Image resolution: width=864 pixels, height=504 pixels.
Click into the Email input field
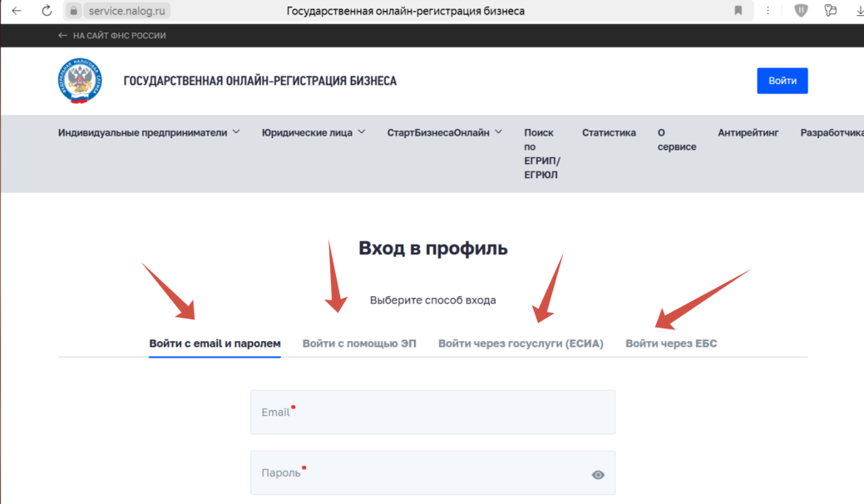coord(432,413)
